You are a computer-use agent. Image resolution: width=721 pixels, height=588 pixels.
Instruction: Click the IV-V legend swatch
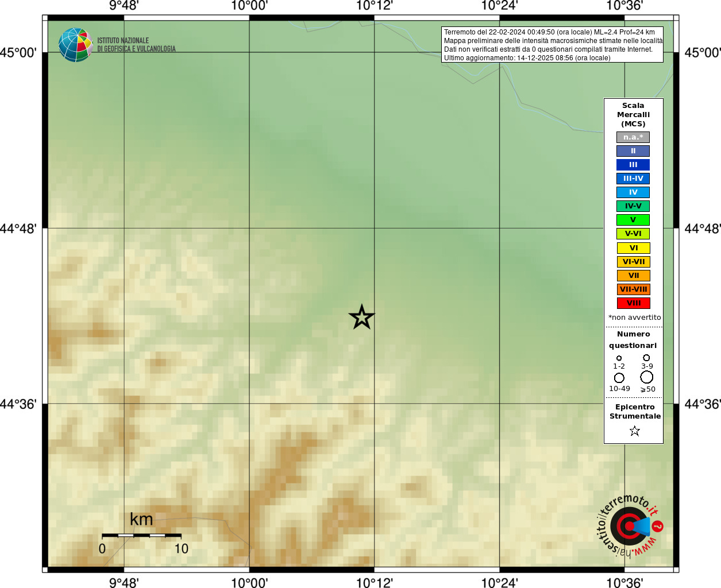633,206
